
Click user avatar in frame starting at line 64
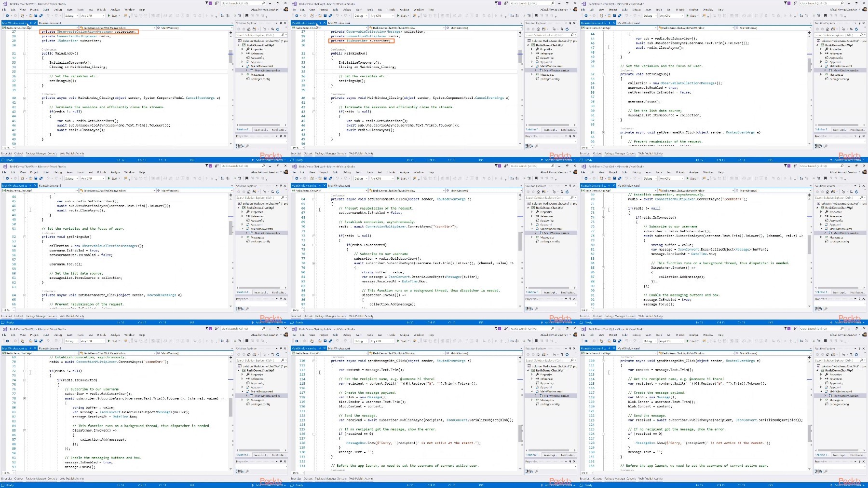[575, 172]
